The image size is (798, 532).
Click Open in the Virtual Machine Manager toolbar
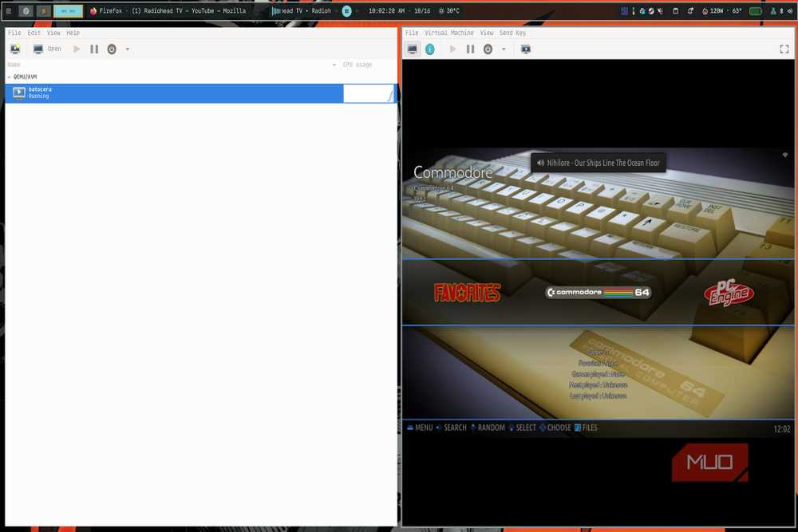coord(47,49)
